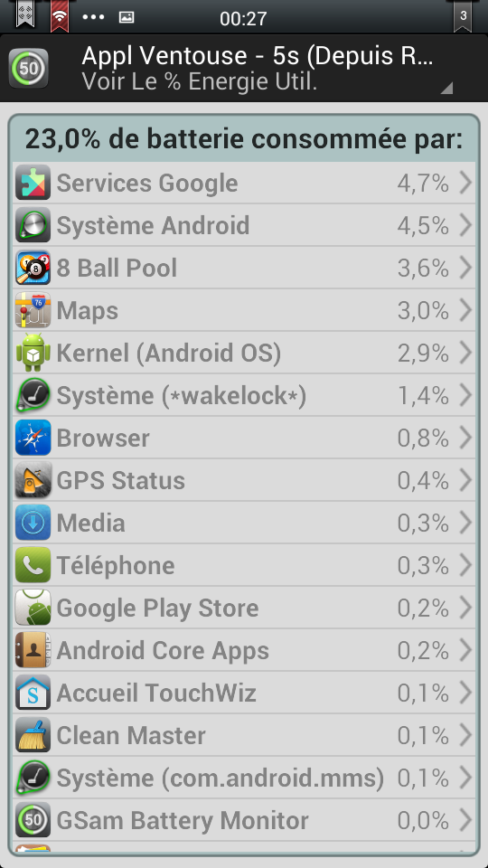488x868 pixels.
Task: Select Système (com.android.mms) row
Action: click(244, 778)
